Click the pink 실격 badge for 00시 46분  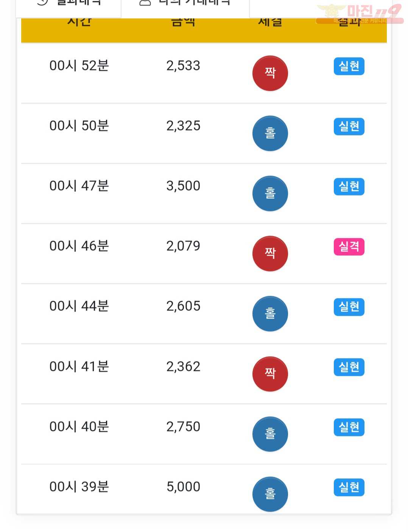tap(349, 247)
